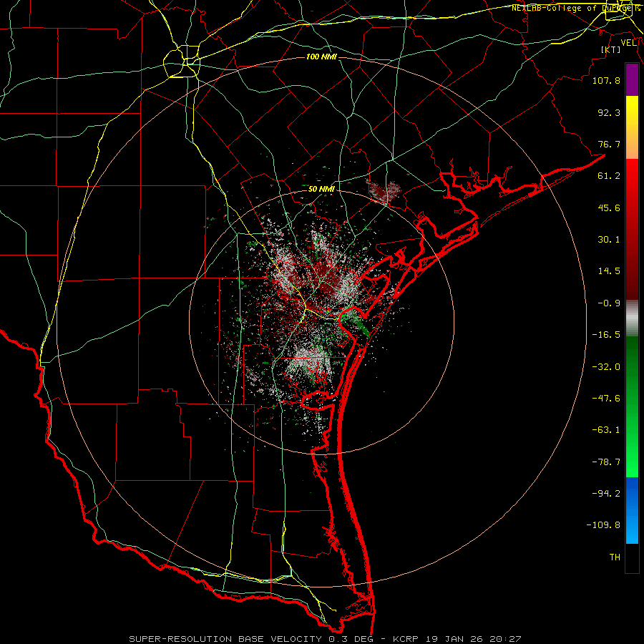The image size is (644, 644).
Task: Click the -63.1 legend value
Action: click(x=606, y=430)
